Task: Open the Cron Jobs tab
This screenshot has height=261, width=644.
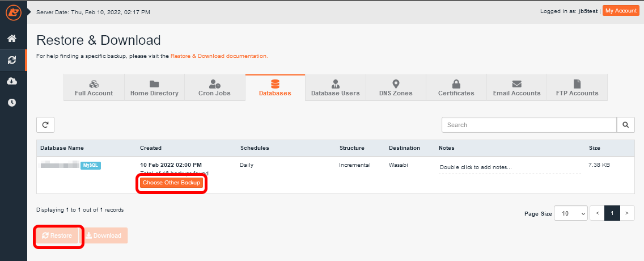Action: coord(214,88)
